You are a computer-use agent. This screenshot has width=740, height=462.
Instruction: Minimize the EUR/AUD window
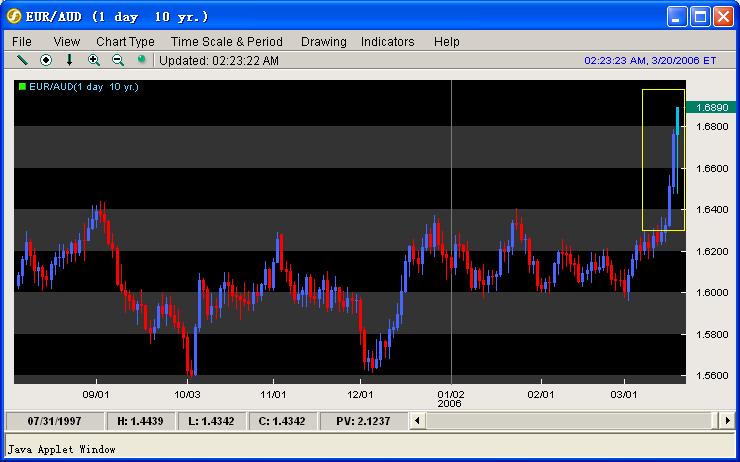click(677, 17)
